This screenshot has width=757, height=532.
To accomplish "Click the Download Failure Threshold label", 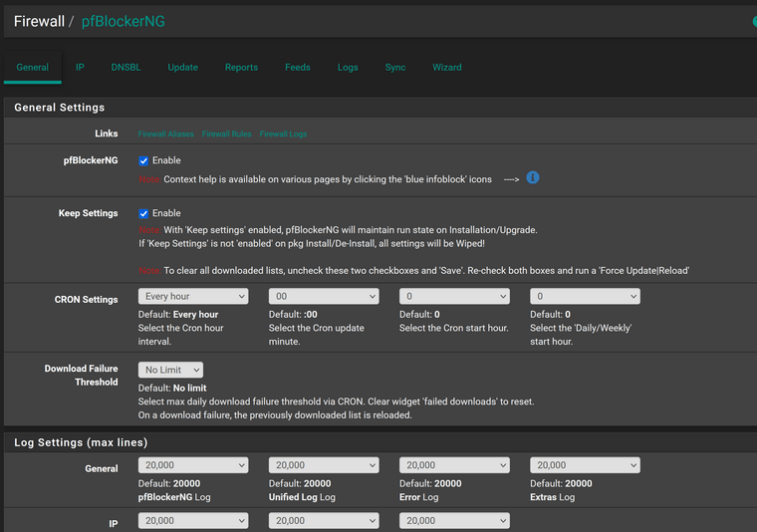I will coord(81,376).
